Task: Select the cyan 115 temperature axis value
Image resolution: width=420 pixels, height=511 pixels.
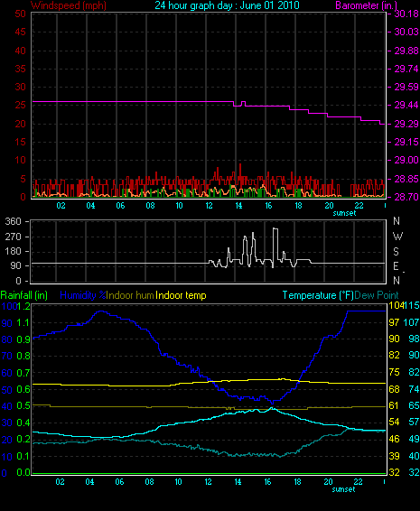Action: (x=412, y=306)
